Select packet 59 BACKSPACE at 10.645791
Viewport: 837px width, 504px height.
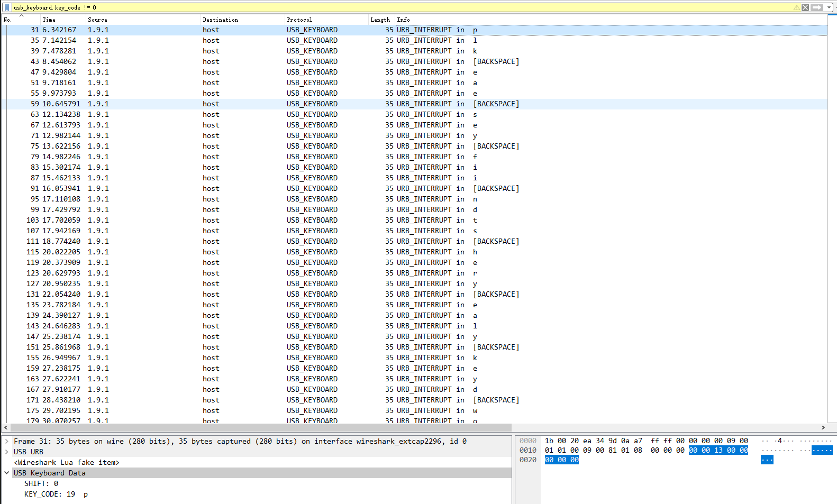pyautogui.click(x=415, y=104)
